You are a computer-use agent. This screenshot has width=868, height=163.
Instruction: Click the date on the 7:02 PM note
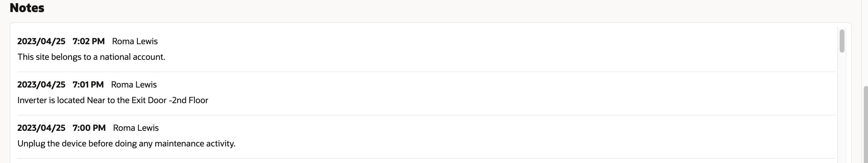pos(41,41)
